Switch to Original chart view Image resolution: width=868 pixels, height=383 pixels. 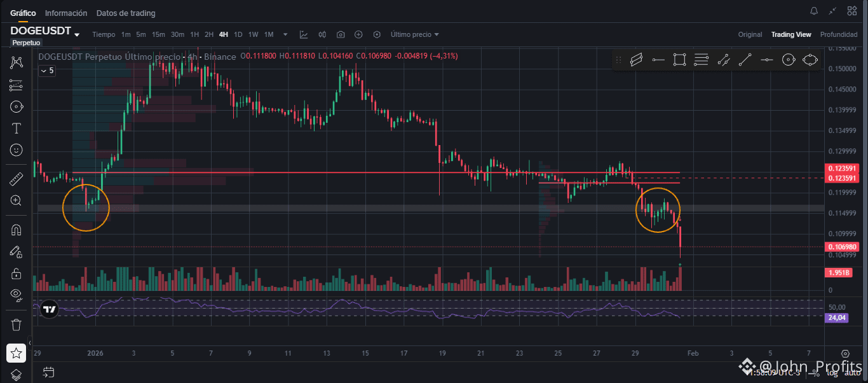[x=750, y=34]
